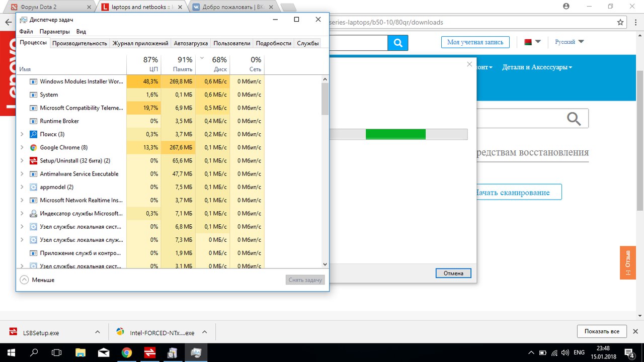Click the Mail icon in the taskbar
The width and height of the screenshot is (644, 362).
[104, 352]
